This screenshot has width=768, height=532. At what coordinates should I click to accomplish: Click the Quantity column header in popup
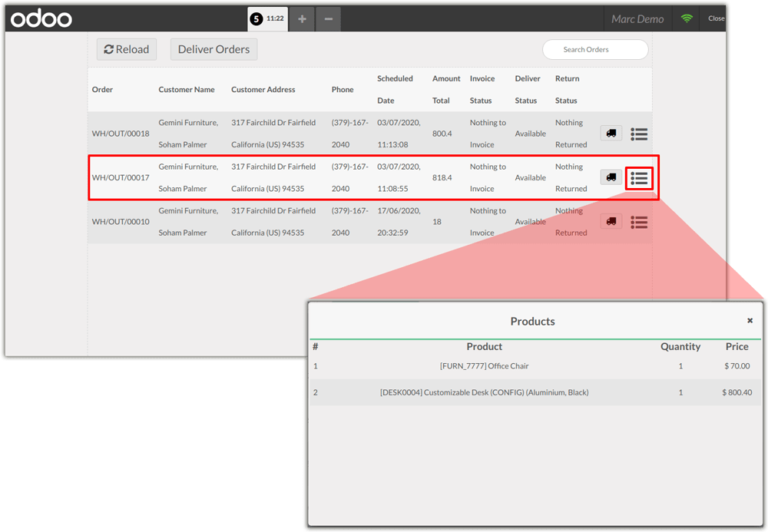(680, 346)
